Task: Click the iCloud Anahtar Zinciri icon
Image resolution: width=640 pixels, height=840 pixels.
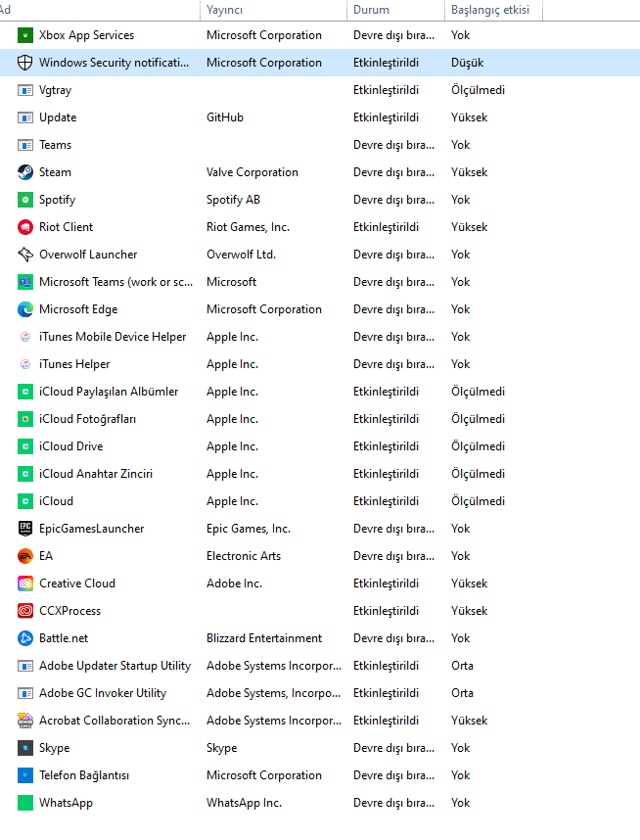Action: point(25,474)
